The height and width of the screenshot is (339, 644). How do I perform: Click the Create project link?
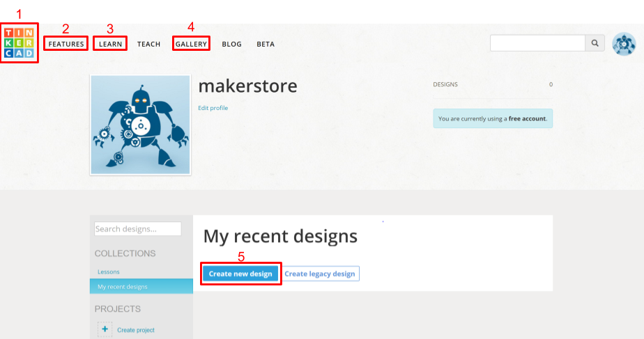[136, 330]
